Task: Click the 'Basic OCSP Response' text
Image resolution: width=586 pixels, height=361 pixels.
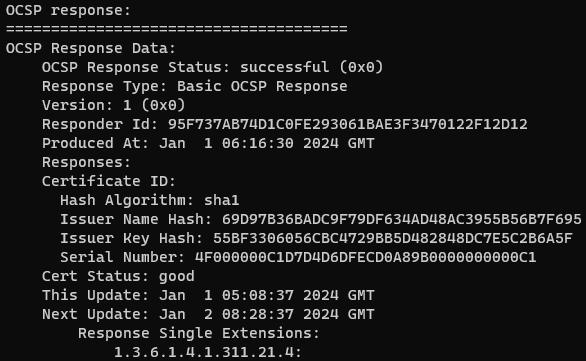Action: pyautogui.click(x=262, y=86)
